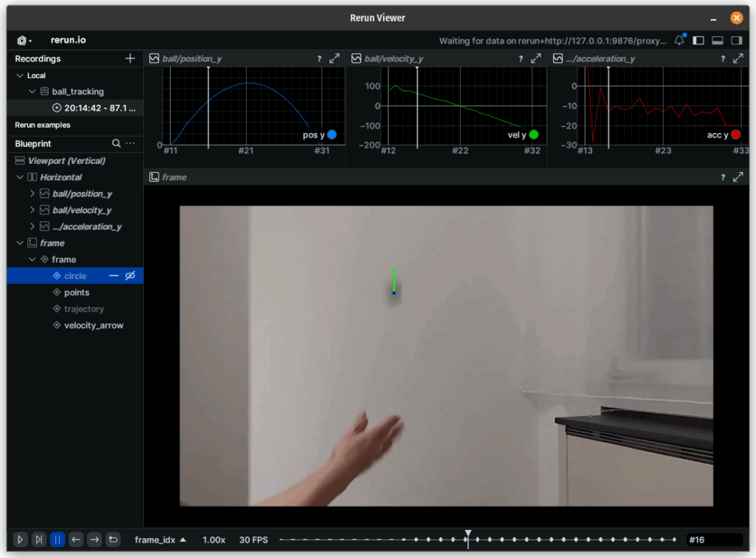The height and width of the screenshot is (558, 756).
Task: Show help for acceleration_y view
Action: [x=723, y=59]
